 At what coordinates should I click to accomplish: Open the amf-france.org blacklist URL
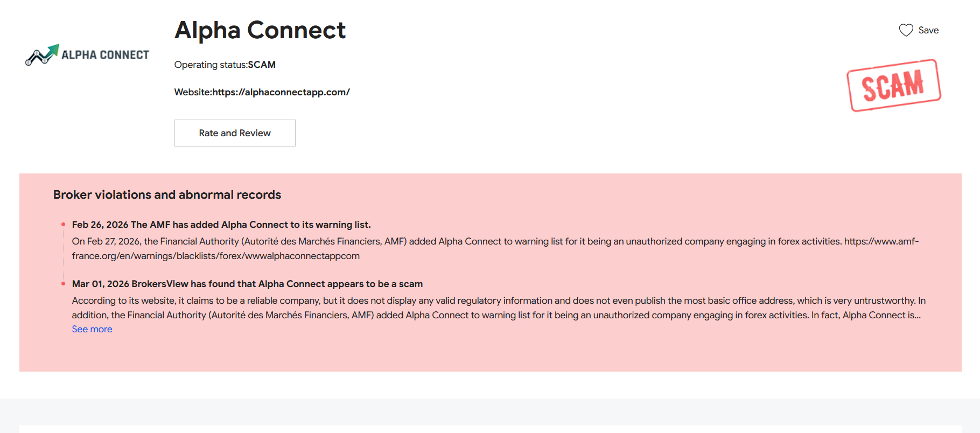pos(495,248)
